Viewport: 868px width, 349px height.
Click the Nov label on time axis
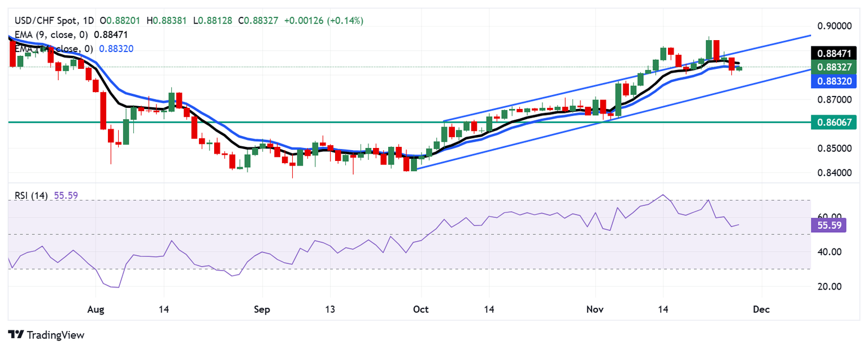coord(594,310)
